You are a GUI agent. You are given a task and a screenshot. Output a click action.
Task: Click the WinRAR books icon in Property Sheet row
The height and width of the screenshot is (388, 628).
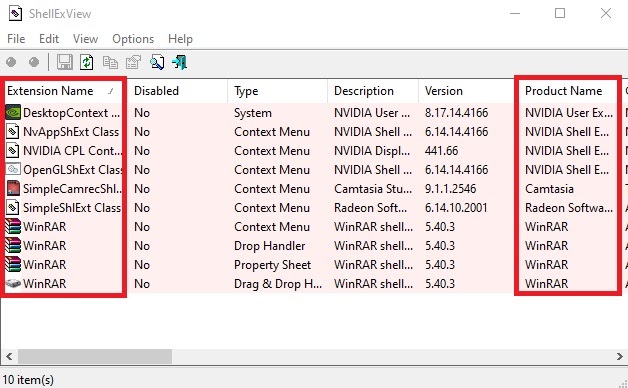pos(13,265)
